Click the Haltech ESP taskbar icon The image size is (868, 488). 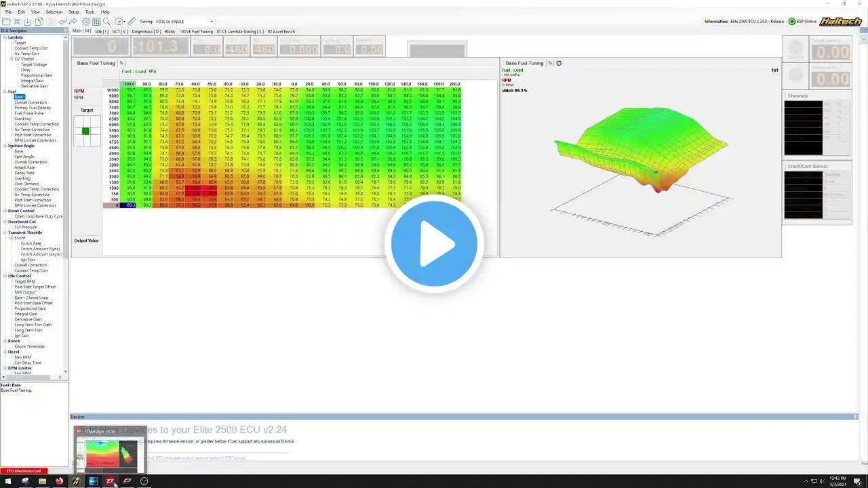pyautogui.click(x=76, y=481)
